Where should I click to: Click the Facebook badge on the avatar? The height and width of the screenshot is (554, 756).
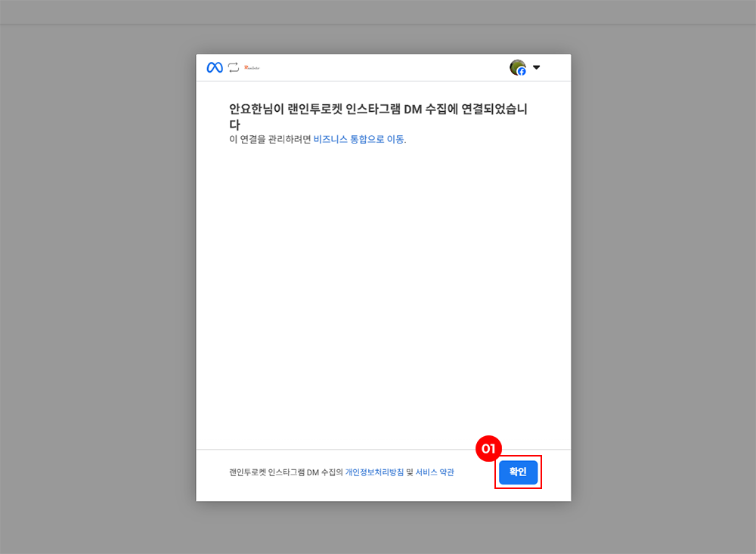click(x=522, y=72)
